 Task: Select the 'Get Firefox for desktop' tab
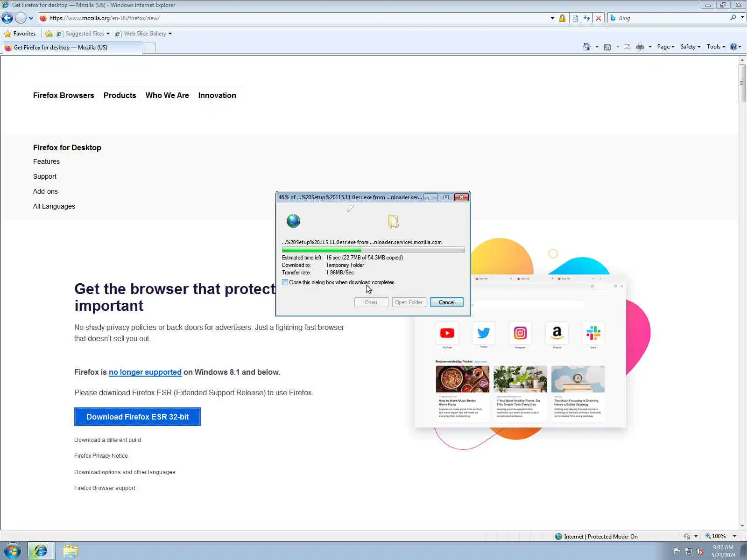click(x=72, y=48)
